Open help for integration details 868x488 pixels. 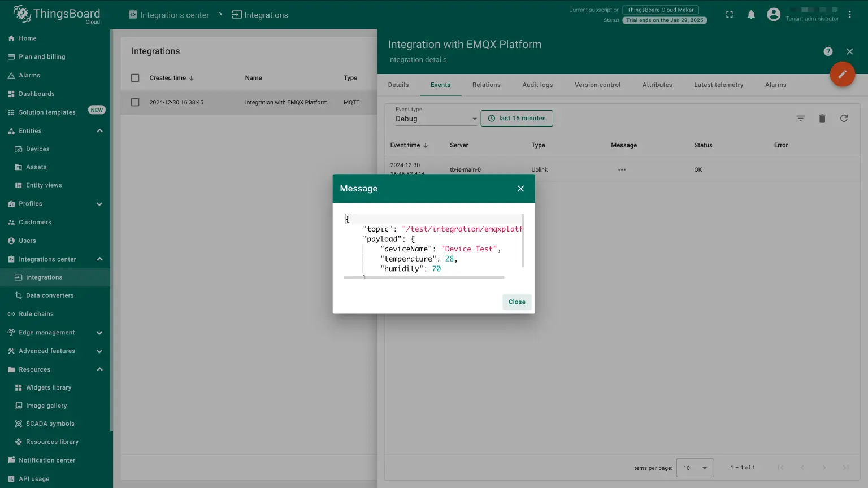click(828, 51)
